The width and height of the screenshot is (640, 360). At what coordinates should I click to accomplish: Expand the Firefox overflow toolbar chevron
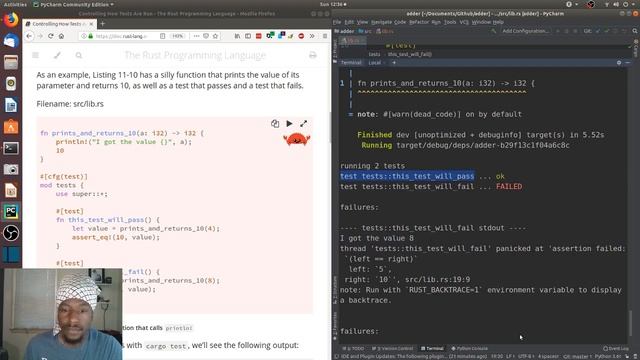click(x=312, y=36)
